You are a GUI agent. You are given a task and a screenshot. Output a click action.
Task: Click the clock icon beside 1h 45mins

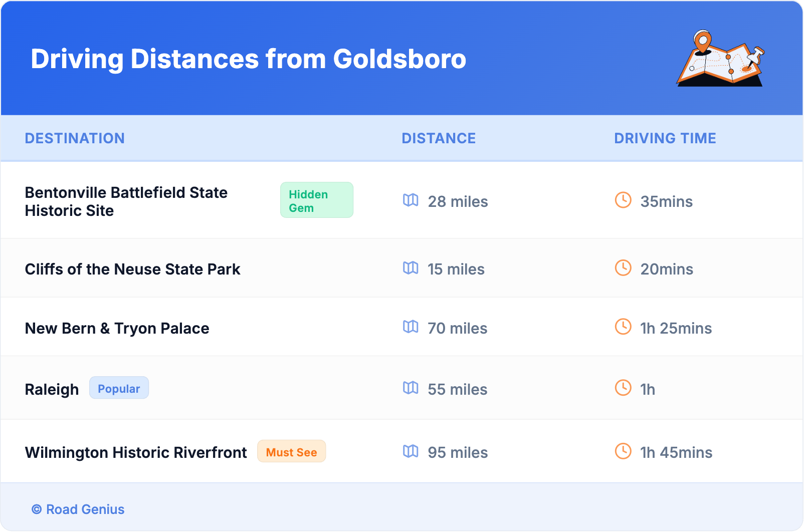pos(623,451)
